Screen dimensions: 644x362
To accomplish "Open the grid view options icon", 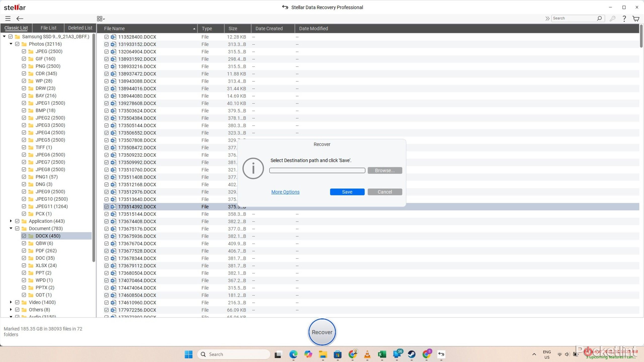I will 101,19.
